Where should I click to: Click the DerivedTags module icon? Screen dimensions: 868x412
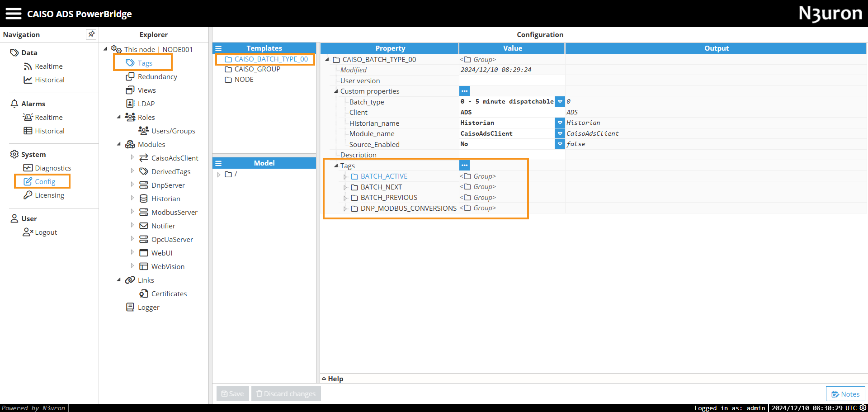(144, 171)
